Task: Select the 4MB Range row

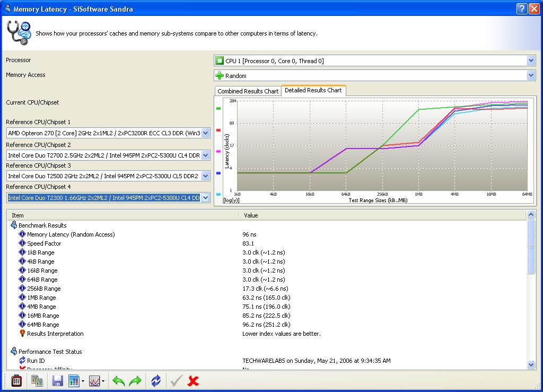Action: (267, 307)
